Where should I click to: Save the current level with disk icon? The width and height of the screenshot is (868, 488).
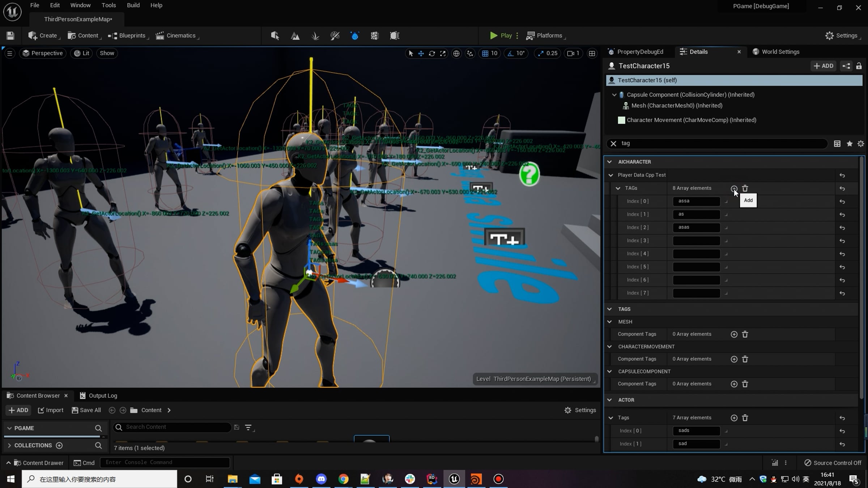pos(10,35)
